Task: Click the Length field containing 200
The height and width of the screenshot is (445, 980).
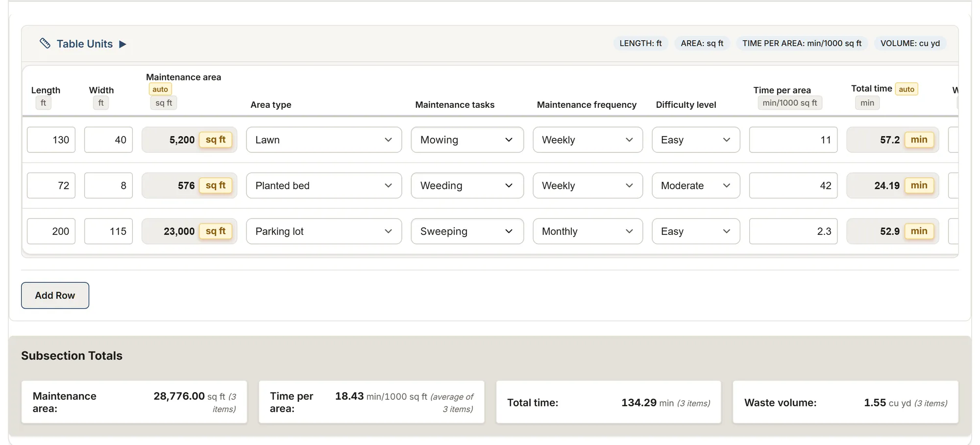Action: tap(51, 231)
